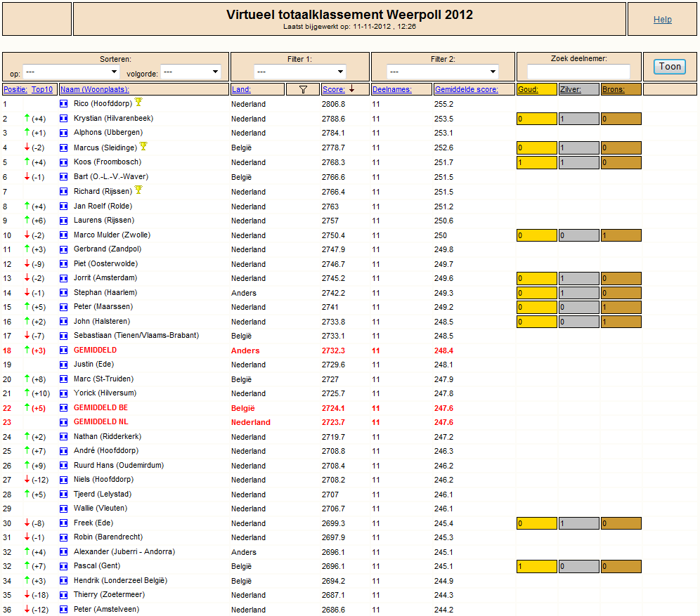
Task: Click the blue icon beside Stephan (Haarlem)
Action: [x=64, y=293]
